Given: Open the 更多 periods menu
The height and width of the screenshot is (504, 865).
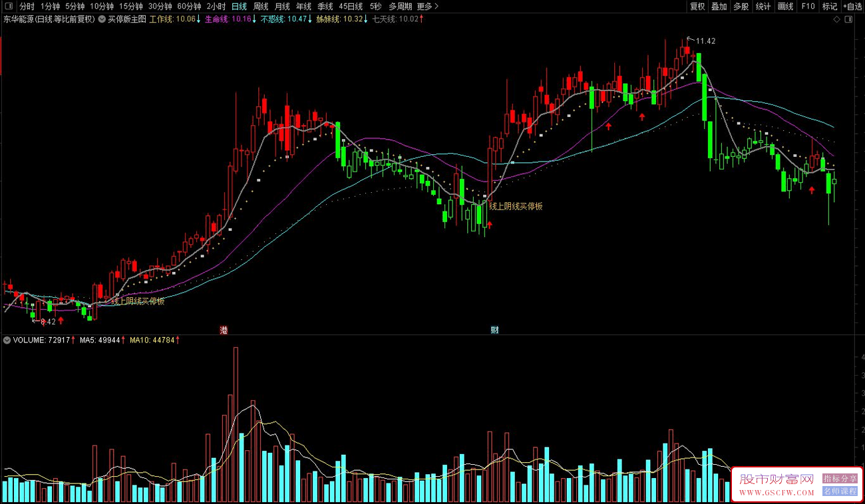Looking at the screenshot, I should (x=428, y=7).
